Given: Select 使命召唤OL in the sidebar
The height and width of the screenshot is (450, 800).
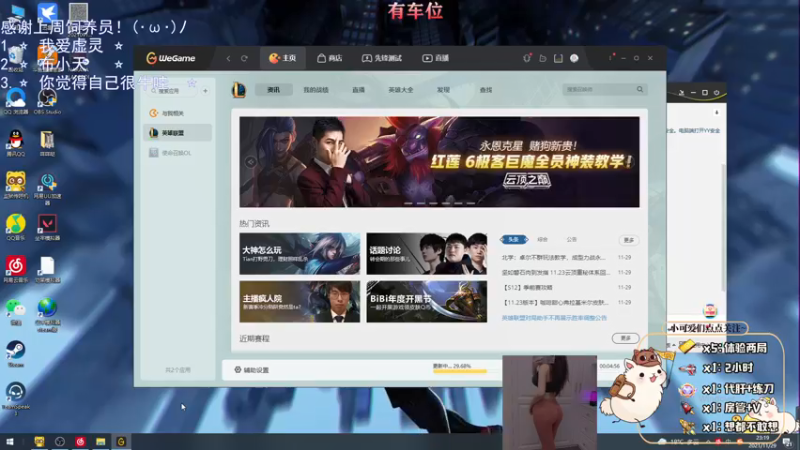Looking at the screenshot, I should [178, 153].
